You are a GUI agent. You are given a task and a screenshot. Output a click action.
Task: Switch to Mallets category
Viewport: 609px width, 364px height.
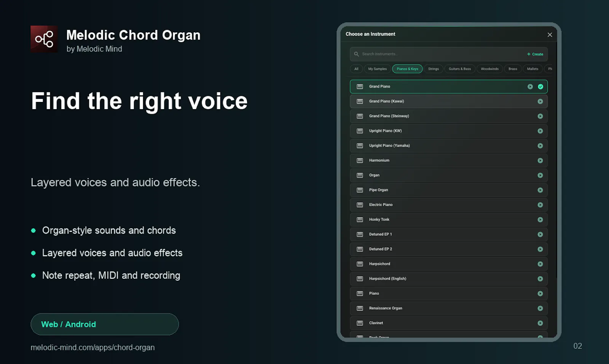532,69
